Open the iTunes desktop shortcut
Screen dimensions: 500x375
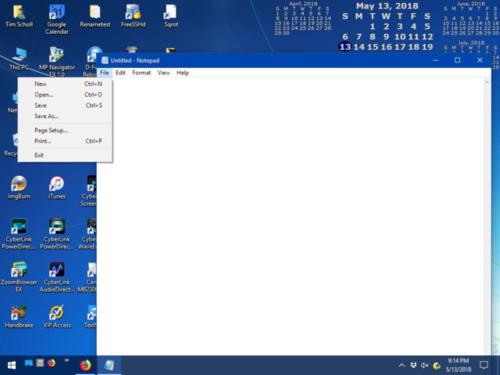click(x=57, y=188)
